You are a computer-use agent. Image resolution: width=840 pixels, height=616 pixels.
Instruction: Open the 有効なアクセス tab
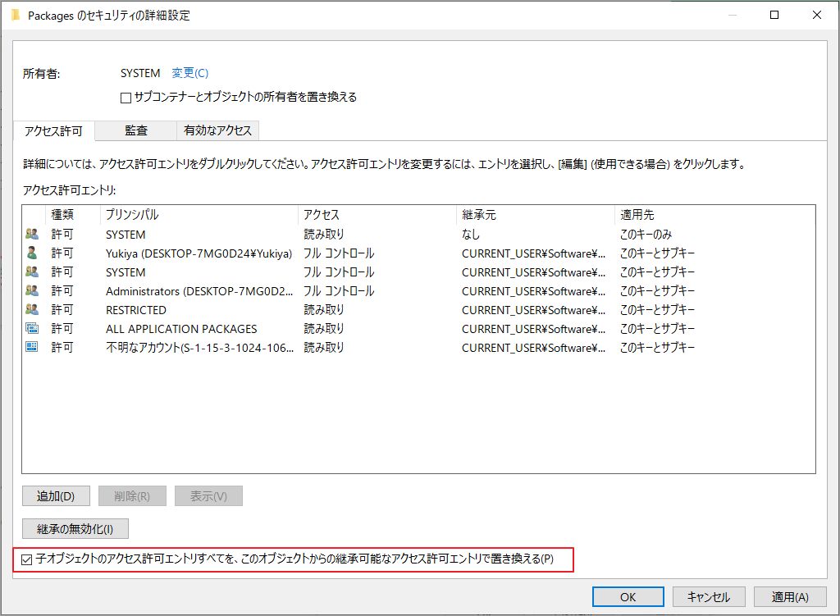[x=217, y=131]
